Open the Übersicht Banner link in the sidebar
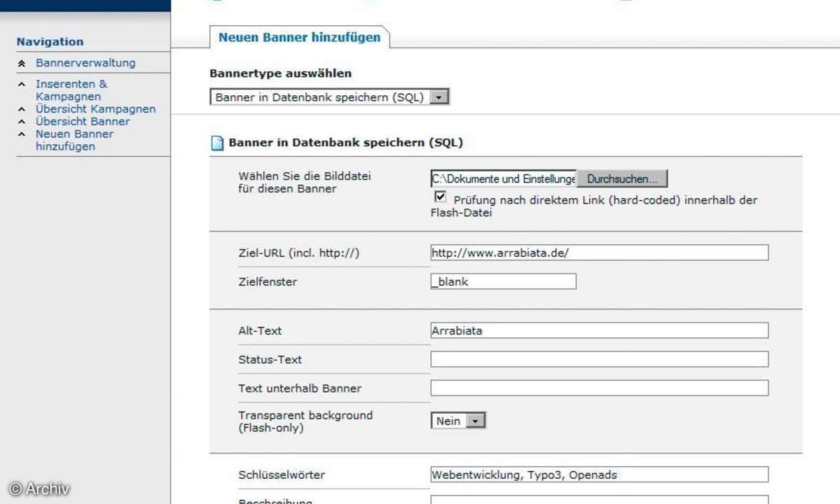This screenshot has width=840, height=504. (83, 121)
